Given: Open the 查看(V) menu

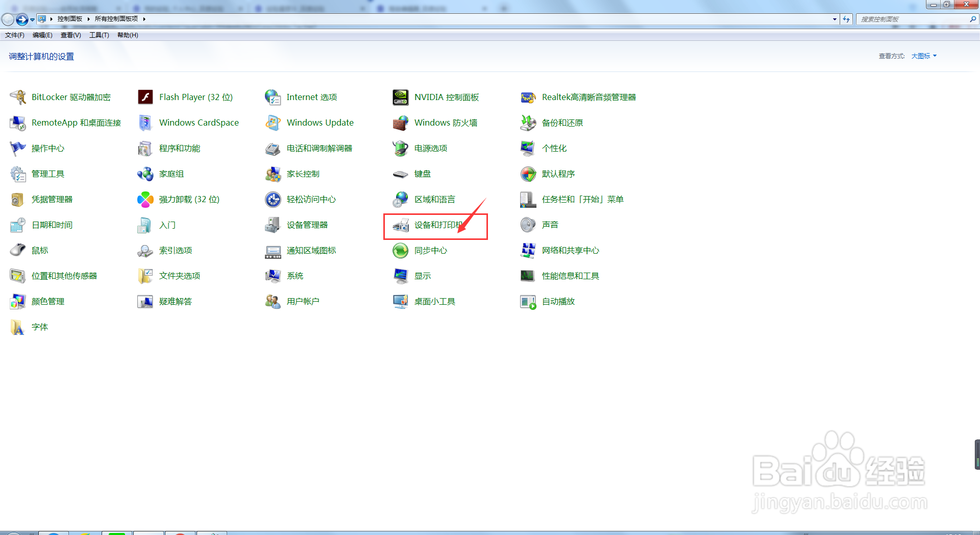Looking at the screenshot, I should pyautogui.click(x=70, y=35).
